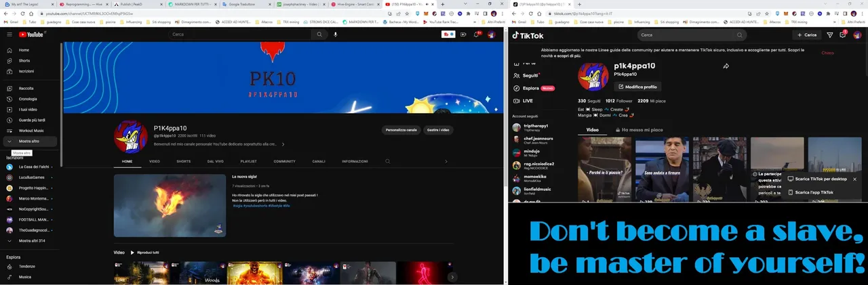
Task: Switch to PLAYLIST channel tab
Action: point(248,161)
